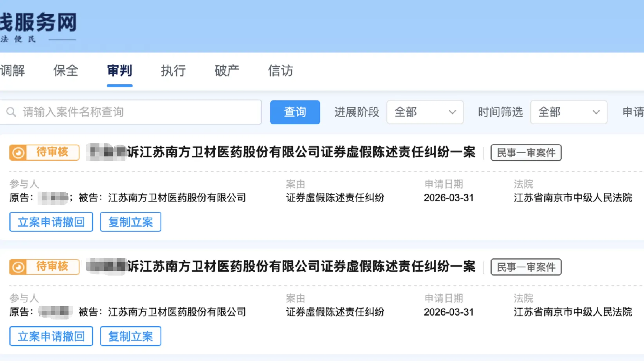Open the 时间筛选 dropdown
Image resolution: width=644 pixels, height=363 pixels.
(x=568, y=112)
